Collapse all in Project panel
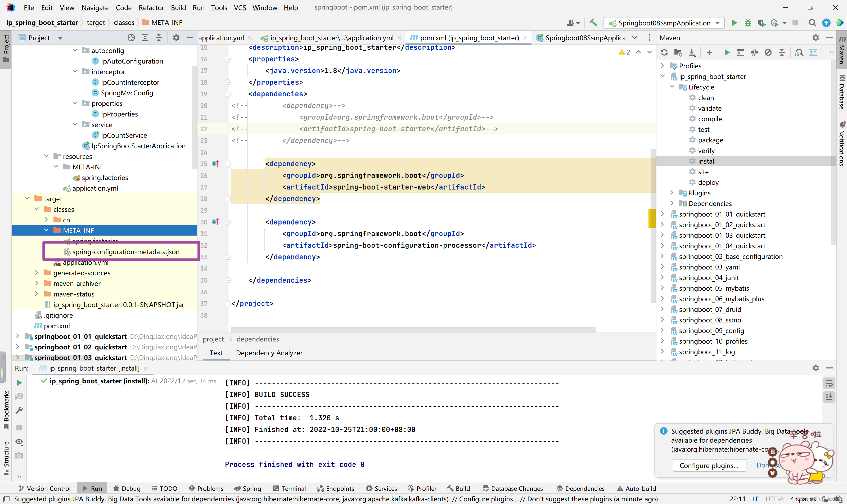The height and width of the screenshot is (504, 847). (x=159, y=38)
